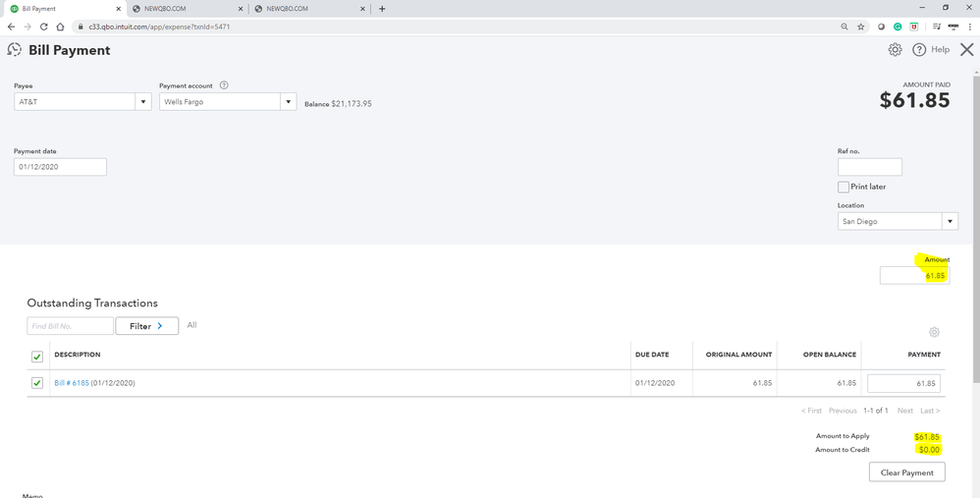
Task: Open the red shield extension icon
Action: (914, 27)
